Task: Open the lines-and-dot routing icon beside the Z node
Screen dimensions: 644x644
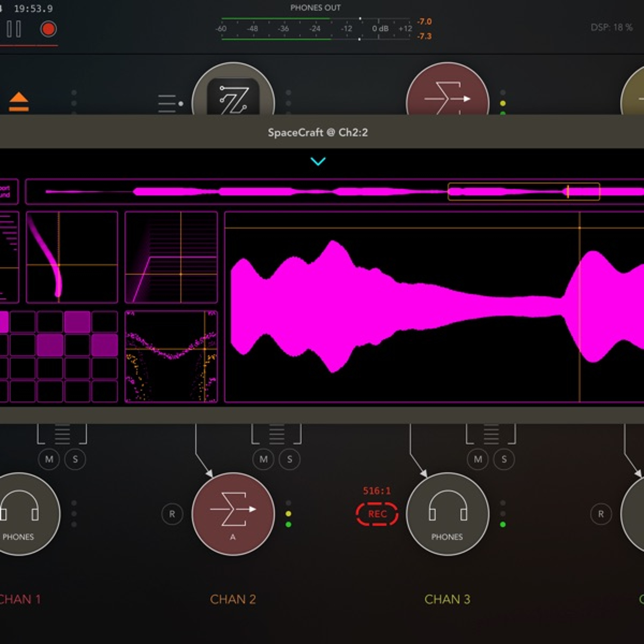Action: pyautogui.click(x=171, y=104)
